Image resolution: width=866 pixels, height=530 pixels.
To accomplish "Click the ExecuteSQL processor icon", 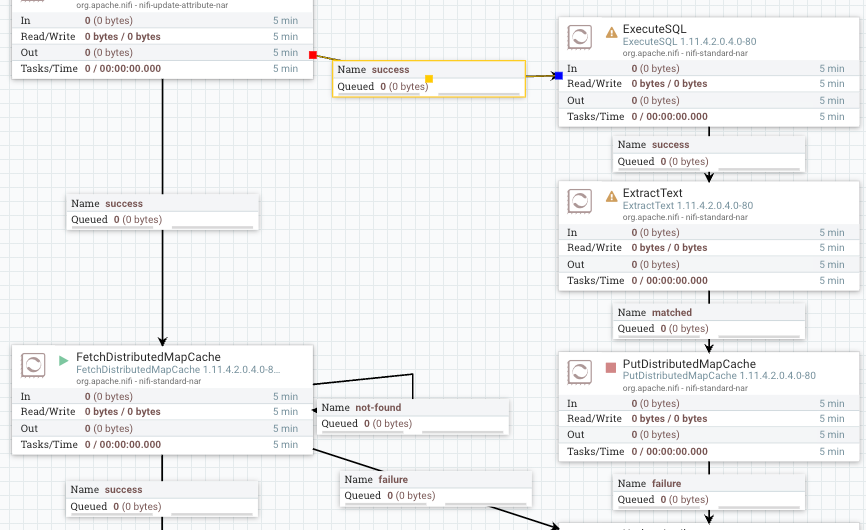I will pyautogui.click(x=579, y=38).
